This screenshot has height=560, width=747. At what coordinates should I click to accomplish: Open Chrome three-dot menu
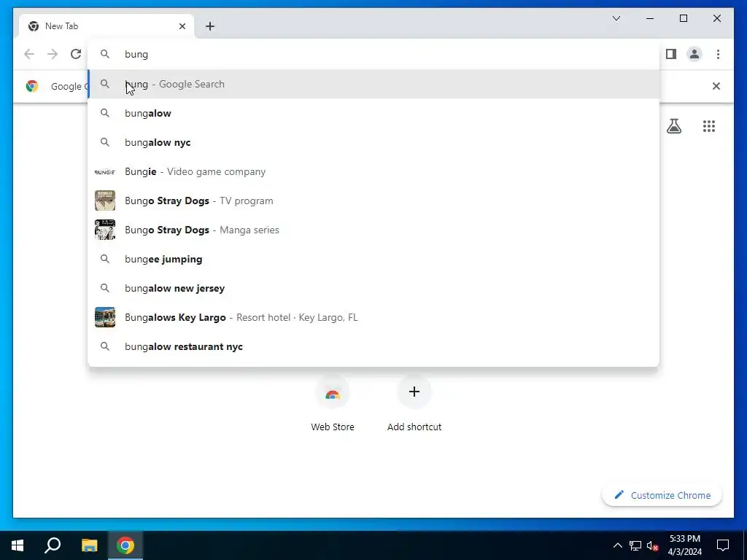pos(718,54)
